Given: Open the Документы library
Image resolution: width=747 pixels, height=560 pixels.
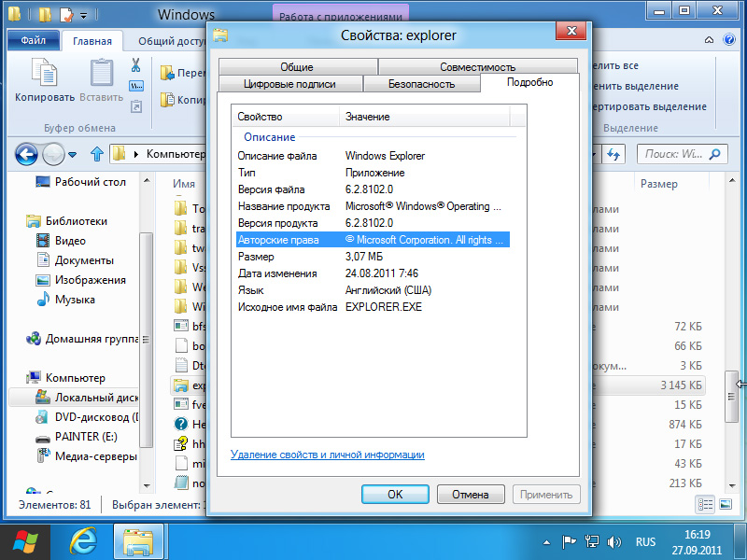Looking at the screenshot, I should click(76, 260).
